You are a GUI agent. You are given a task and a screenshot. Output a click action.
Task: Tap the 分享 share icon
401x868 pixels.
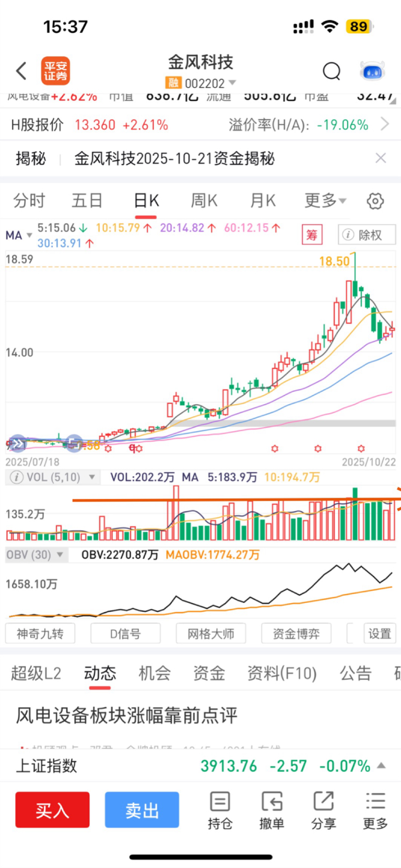[323, 810]
